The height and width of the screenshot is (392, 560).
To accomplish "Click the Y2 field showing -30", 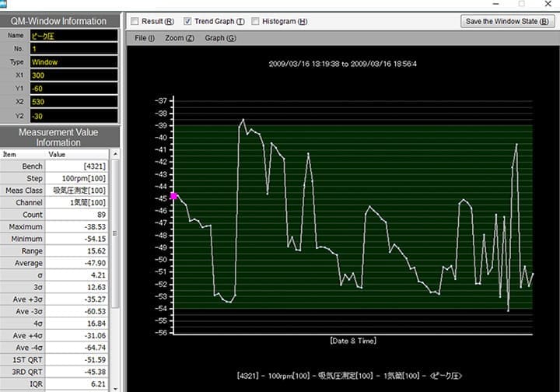I will click(74, 116).
